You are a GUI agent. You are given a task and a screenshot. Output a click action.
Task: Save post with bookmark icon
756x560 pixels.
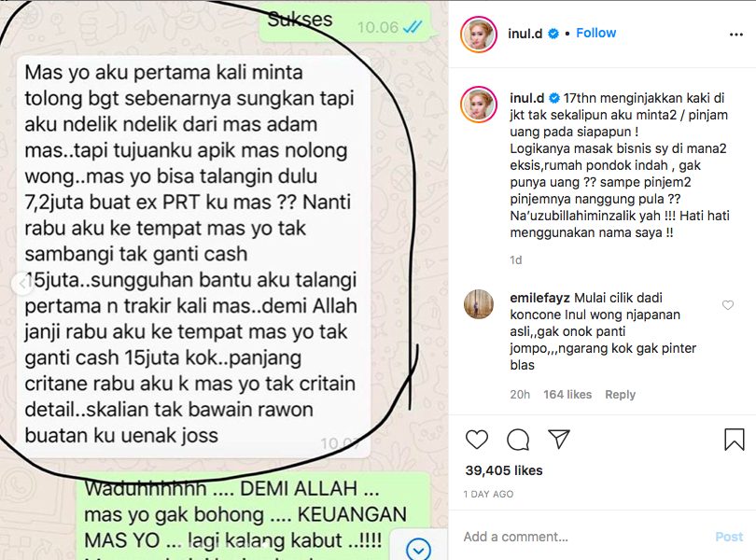pos(735,440)
